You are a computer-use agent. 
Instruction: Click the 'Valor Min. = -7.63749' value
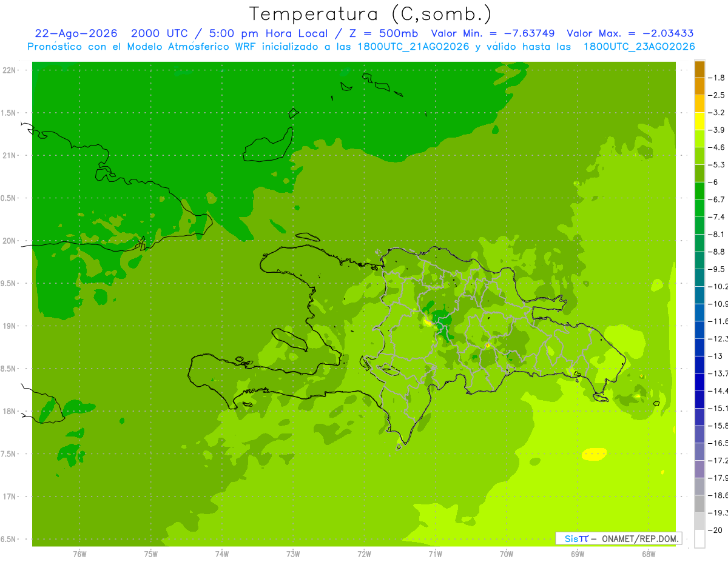493,33
